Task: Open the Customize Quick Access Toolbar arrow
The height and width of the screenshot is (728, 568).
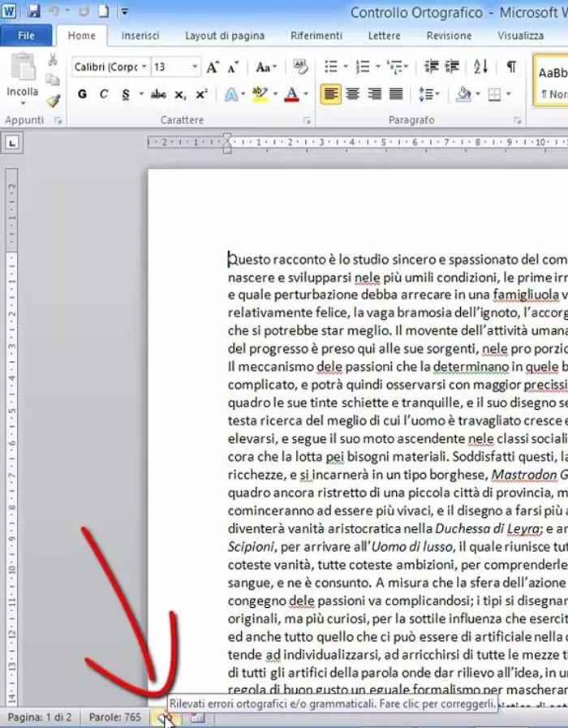Action: 124,11
